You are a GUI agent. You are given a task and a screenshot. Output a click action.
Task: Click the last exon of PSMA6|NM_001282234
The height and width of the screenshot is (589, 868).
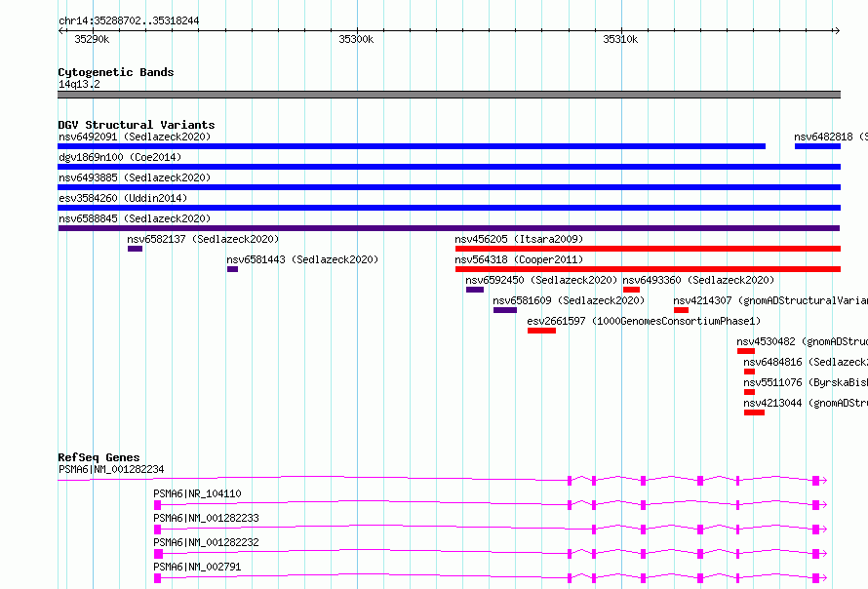816,481
